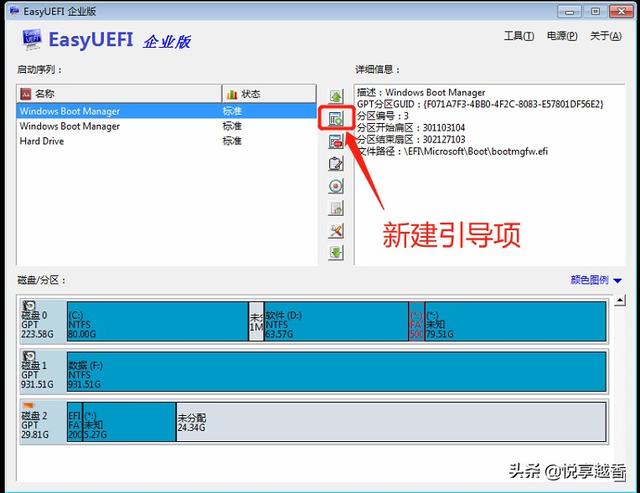Click the green move-down arrow icon

click(x=336, y=253)
